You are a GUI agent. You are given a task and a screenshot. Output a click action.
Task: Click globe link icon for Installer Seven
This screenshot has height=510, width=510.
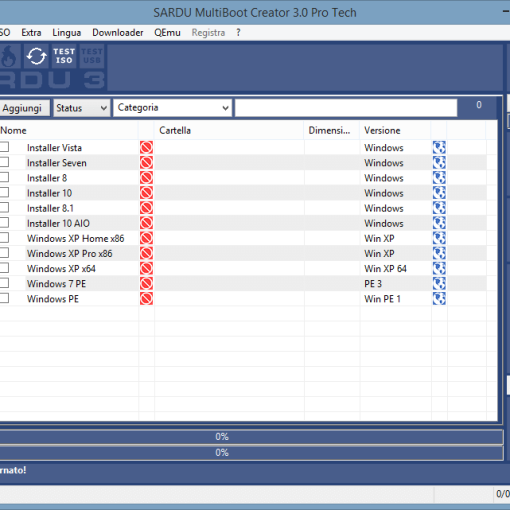(x=439, y=163)
